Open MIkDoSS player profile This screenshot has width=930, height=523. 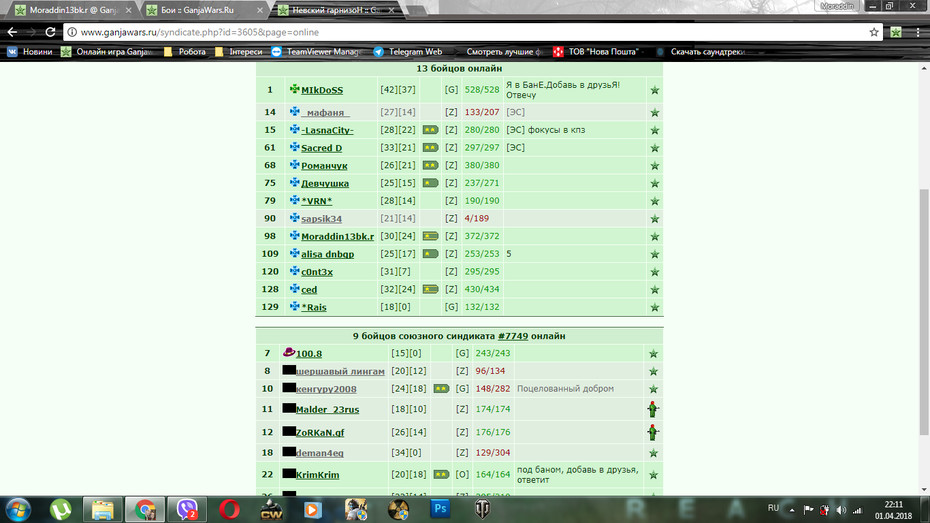click(x=322, y=90)
